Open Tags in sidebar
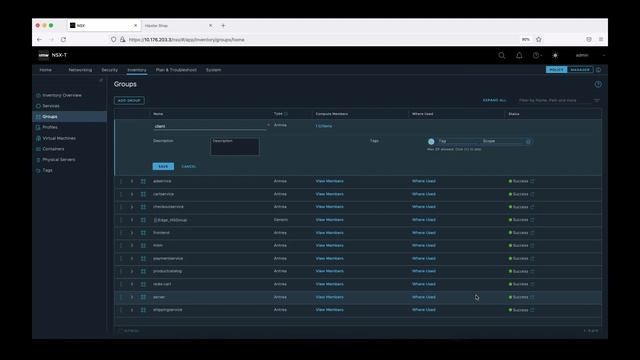 coord(47,170)
